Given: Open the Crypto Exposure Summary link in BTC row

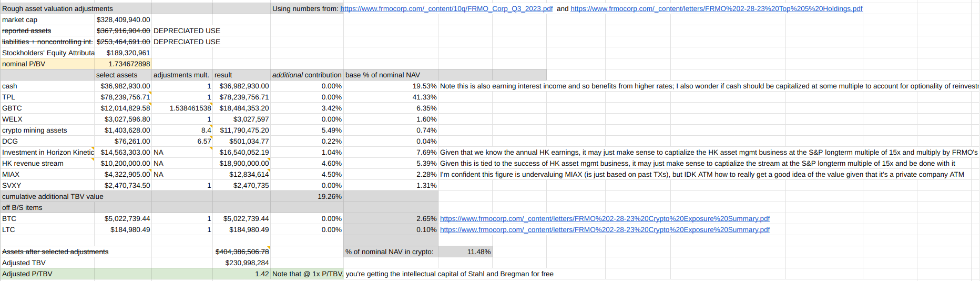Looking at the screenshot, I should click(x=605, y=218).
